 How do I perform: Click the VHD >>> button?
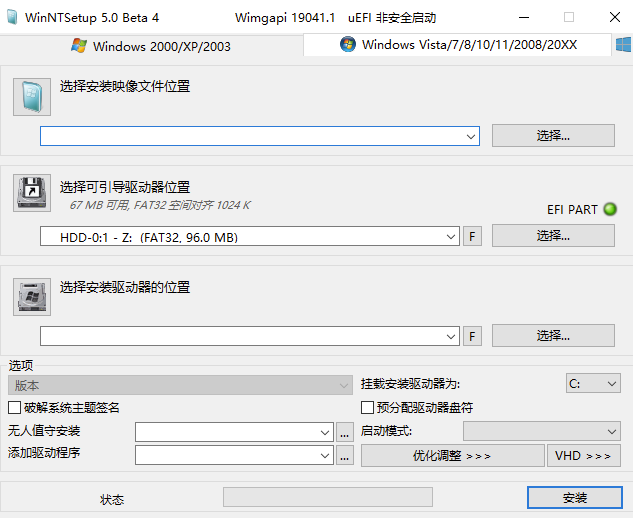[x=583, y=455]
